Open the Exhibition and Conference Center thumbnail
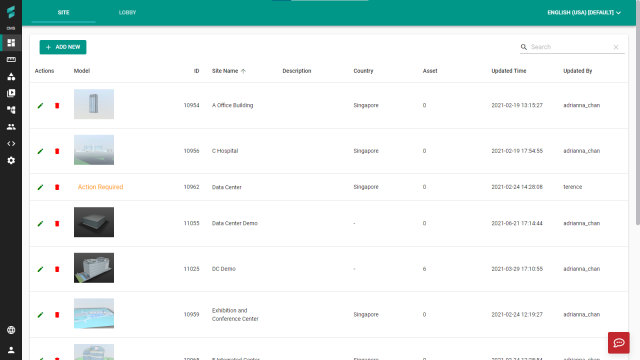 tap(94, 313)
